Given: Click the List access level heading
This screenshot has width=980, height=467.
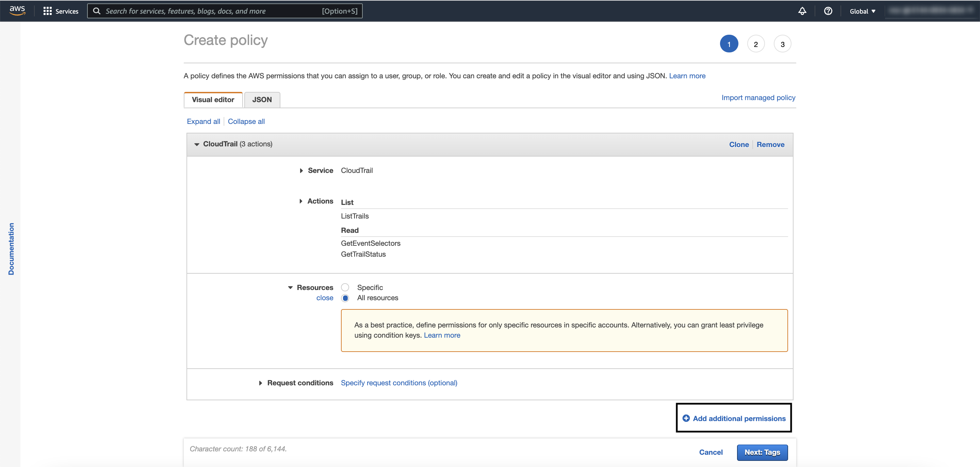Looking at the screenshot, I should (x=347, y=203).
